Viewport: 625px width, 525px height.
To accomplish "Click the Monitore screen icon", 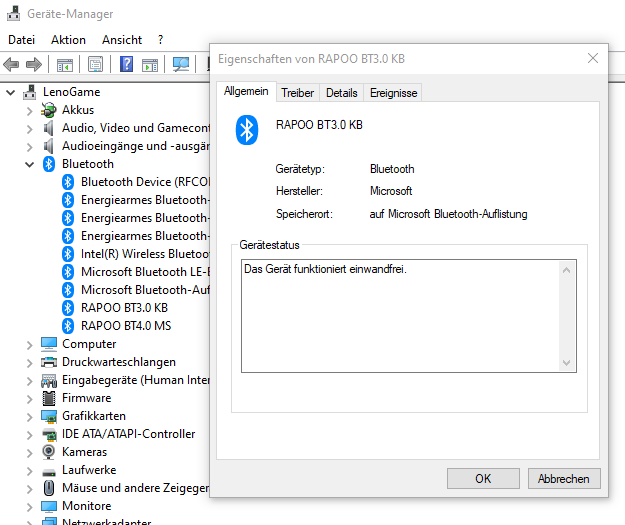I will 49,506.
